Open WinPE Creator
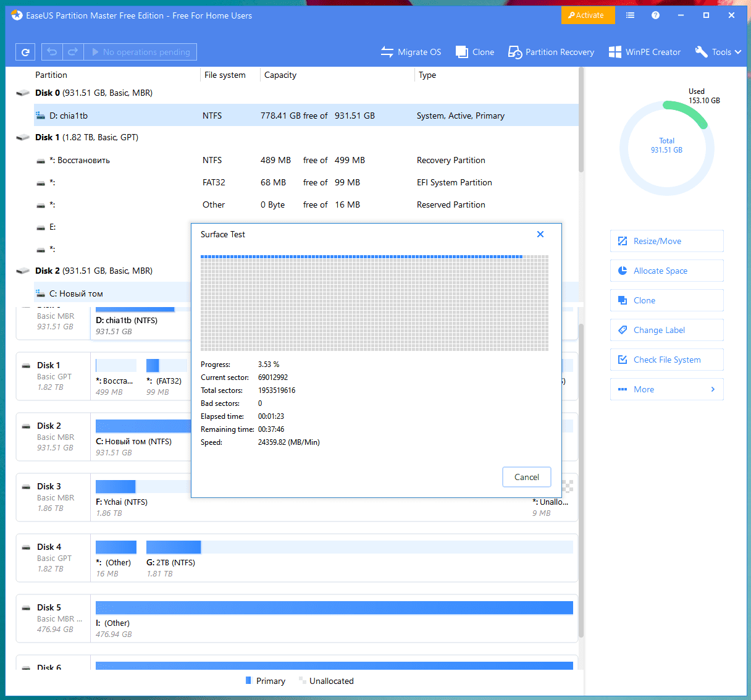This screenshot has width=751, height=700. [x=644, y=52]
